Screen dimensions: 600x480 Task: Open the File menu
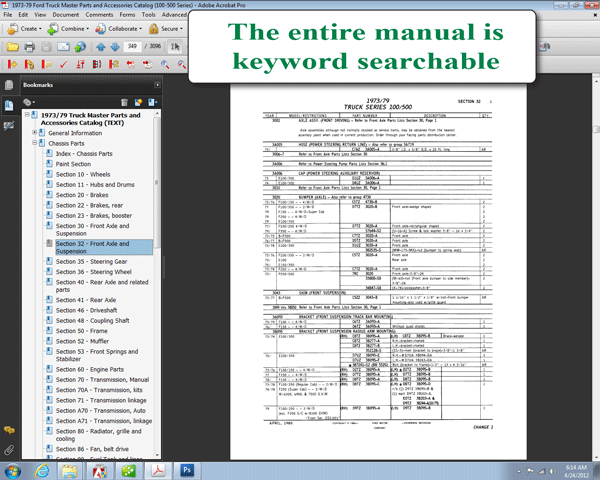pyautogui.click(x=8, y=15)
